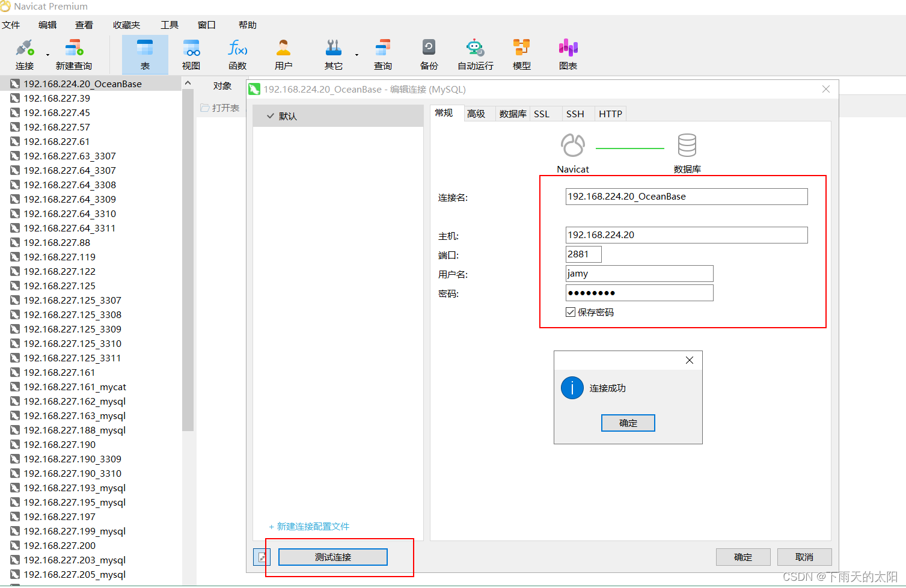
Task: Select connection 192.168.227.205_mysql
Action: click(x=91, y=574)
